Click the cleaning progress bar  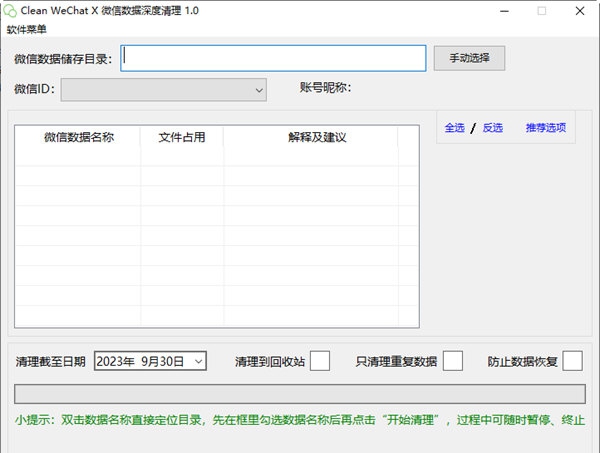[x=300, y=394]
